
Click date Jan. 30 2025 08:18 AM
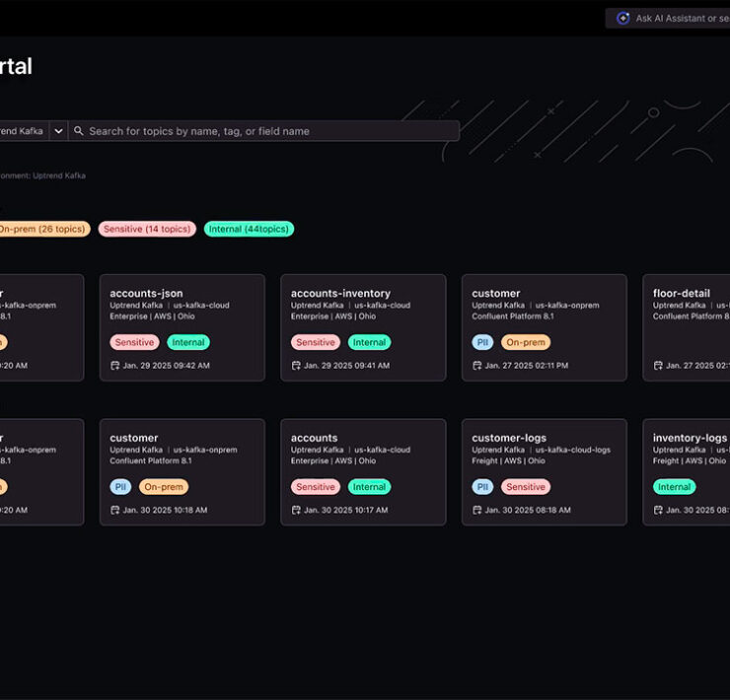528,510
